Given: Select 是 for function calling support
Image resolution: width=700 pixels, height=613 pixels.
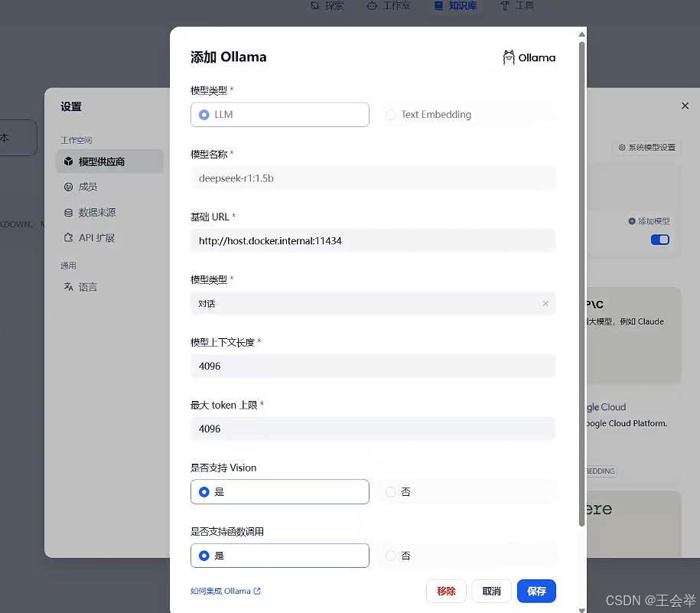Looking at the screenshot, I should [x=279, y=556].
